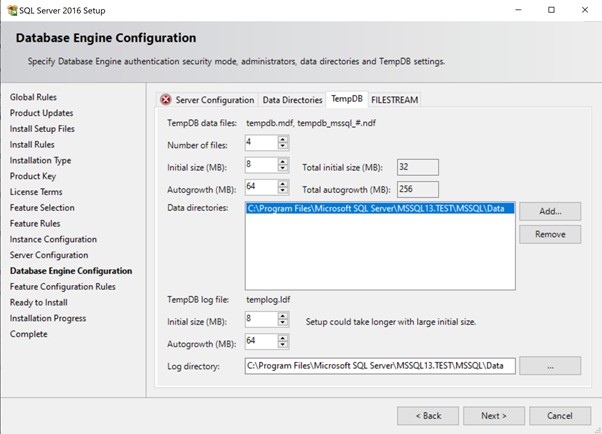Click the Log directory path field
Image resolution: width=602 pixels, height=434 pixels.
380,366
